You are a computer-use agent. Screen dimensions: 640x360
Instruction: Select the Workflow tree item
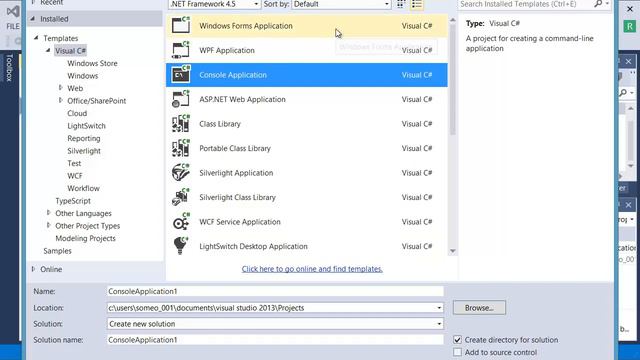click(x=83, y=188)
